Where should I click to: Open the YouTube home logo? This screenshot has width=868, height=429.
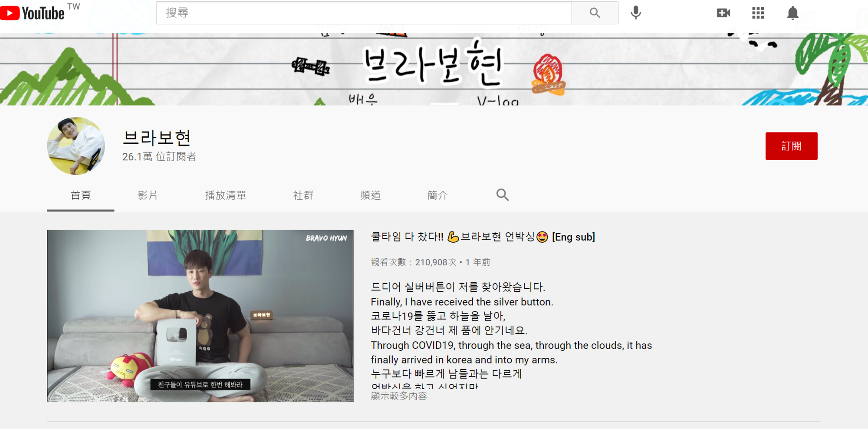click(33, 13)
